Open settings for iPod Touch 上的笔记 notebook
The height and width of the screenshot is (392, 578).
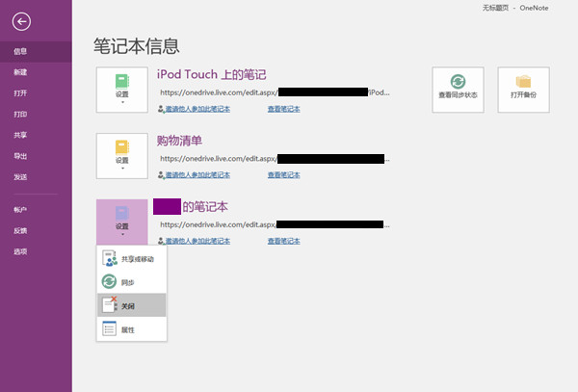(x=122, y=90)
